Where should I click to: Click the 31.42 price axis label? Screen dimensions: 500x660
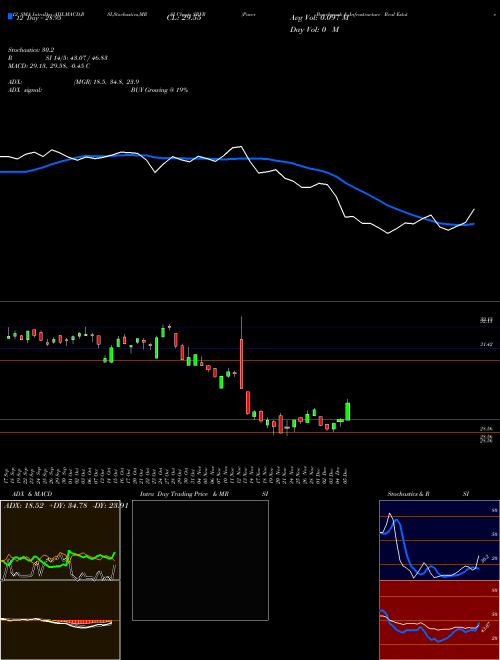click(x=486, y=345)
